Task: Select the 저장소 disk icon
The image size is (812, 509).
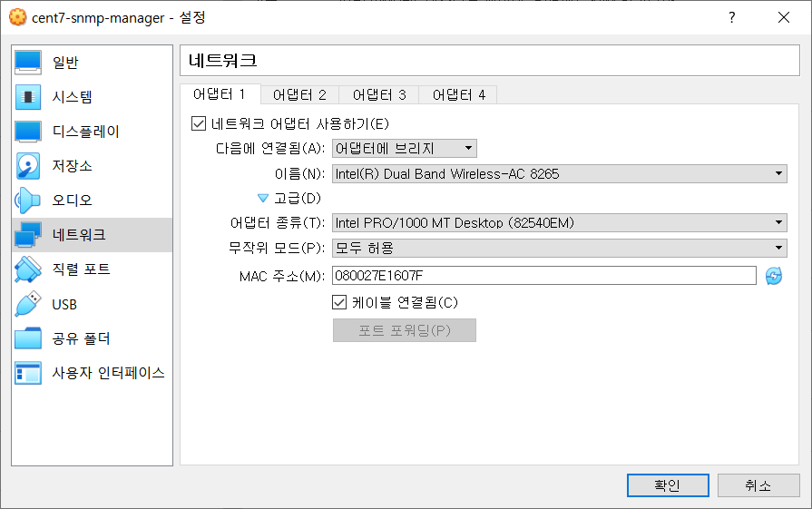Action: pos(28,166)
